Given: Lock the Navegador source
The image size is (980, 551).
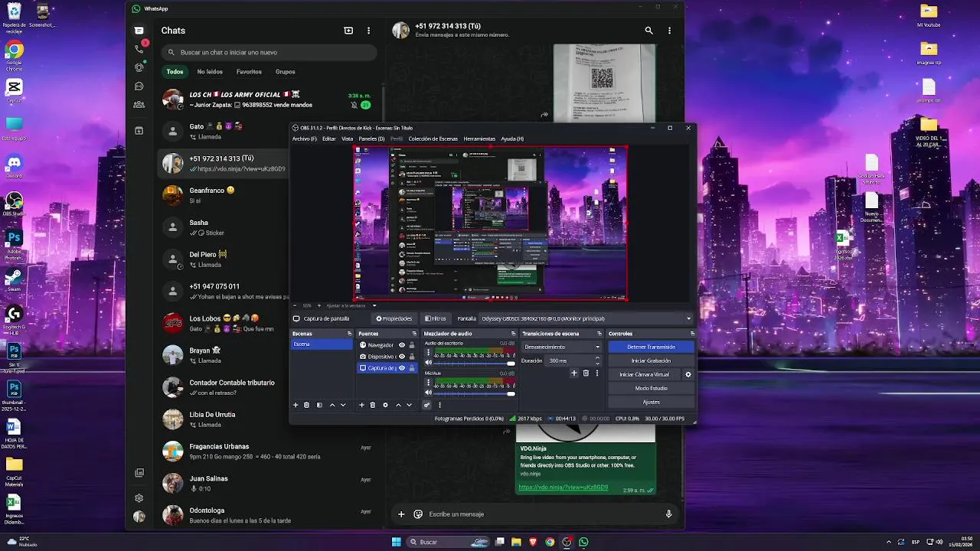Looking at the screenshot, I should [x=412, y=345].
